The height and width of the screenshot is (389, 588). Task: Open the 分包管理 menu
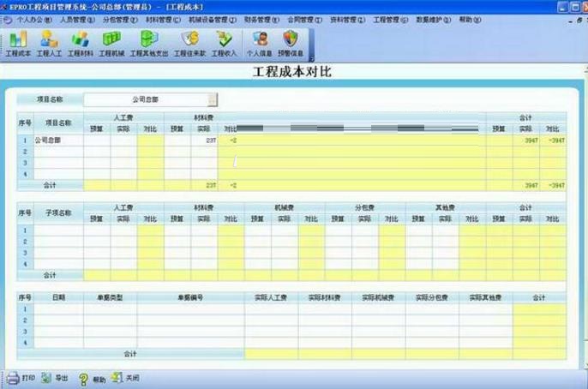coord(120,20)
